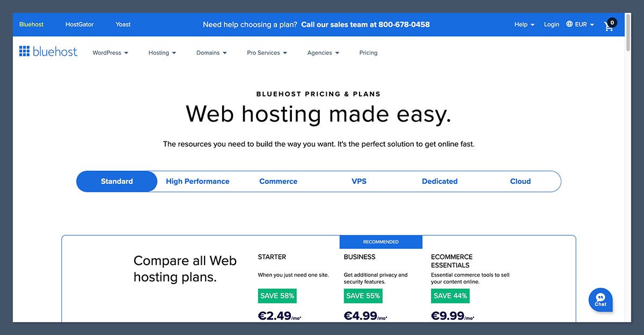
Task: Go to the Pricing page
Action: point(368,53)
